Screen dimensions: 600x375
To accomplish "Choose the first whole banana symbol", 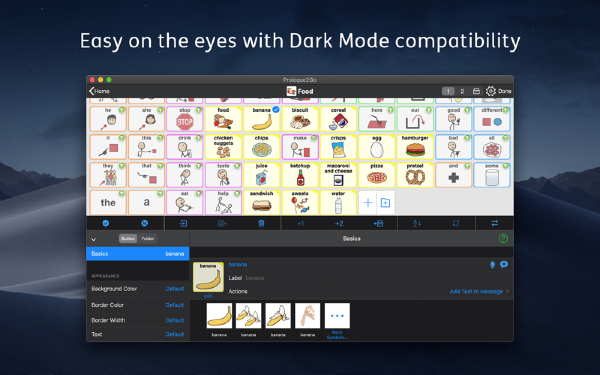I will click(x=219, y=316).
